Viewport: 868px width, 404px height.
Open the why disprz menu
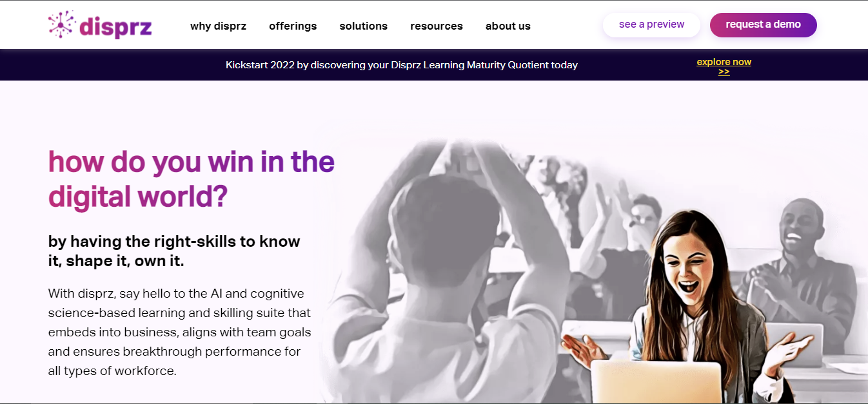coord(218,26)
